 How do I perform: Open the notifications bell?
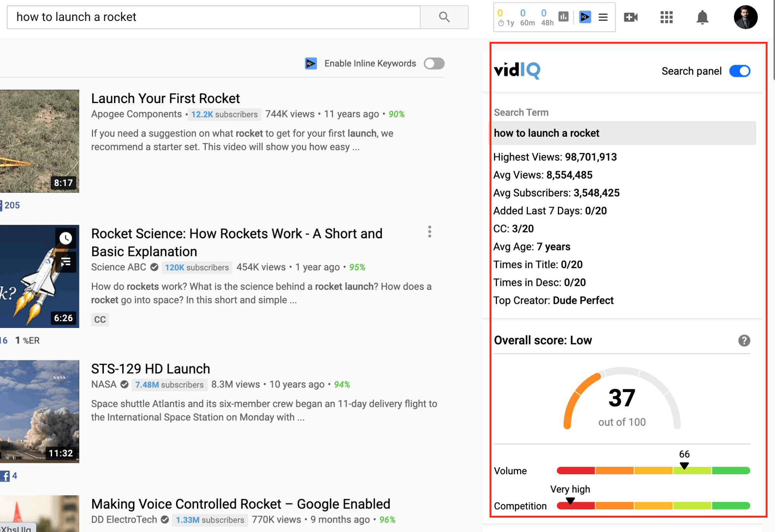(x=702, y=17)
